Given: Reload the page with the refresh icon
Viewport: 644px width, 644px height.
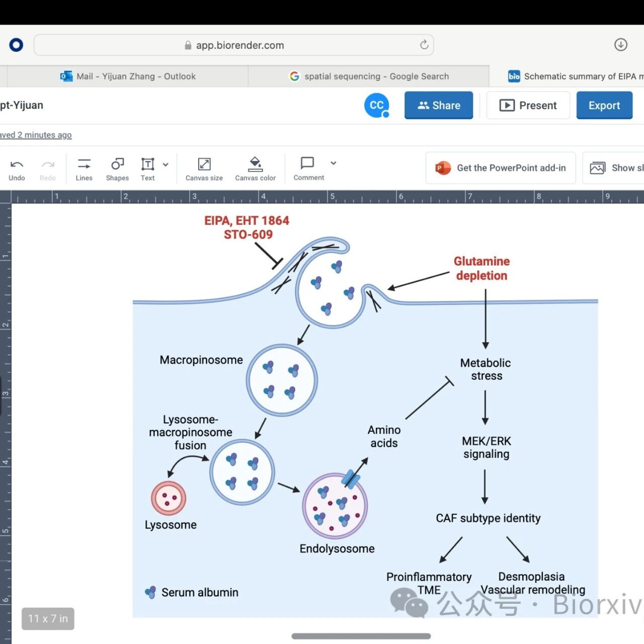Looking at the screenshot, I should coord(424,45).
